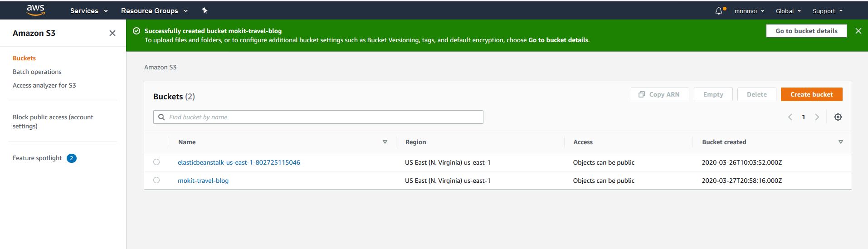Sort by Name column arrow
The height and width of the screenshot is (249, 868).
[385, 142]
